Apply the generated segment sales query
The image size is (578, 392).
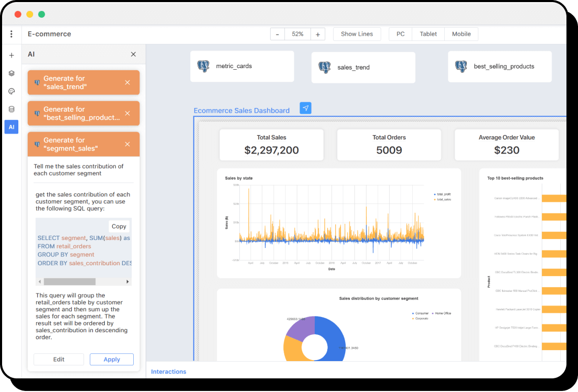(112, 360)
